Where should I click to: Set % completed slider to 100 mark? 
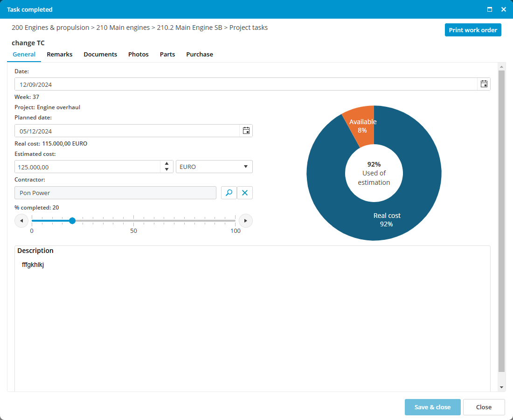pos(235,221)
